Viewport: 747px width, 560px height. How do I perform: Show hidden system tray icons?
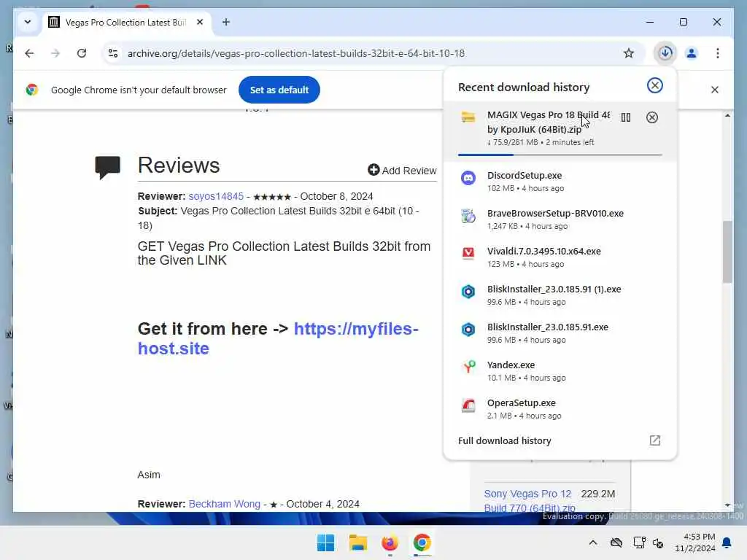click(x=592, y=542)
